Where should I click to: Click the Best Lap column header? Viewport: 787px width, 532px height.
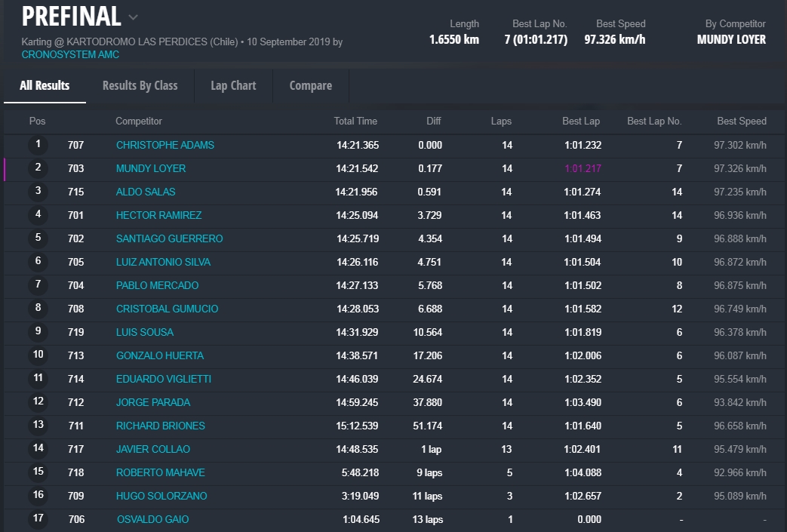(581, 121)
